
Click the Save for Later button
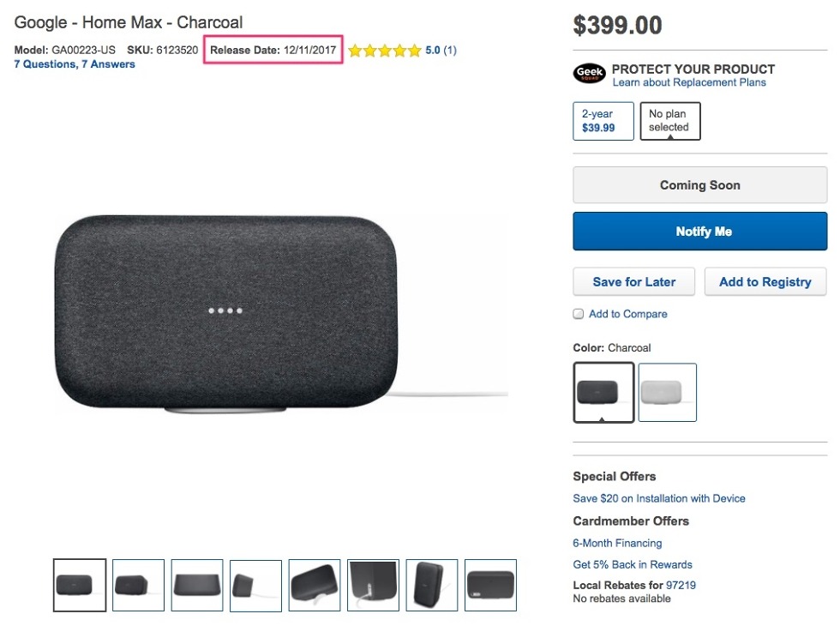click(633, 281)
